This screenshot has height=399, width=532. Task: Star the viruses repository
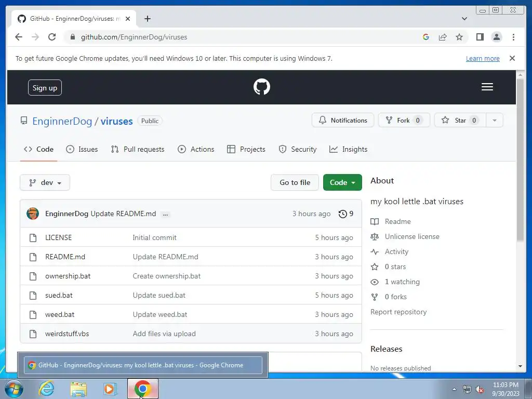(460, 121)
